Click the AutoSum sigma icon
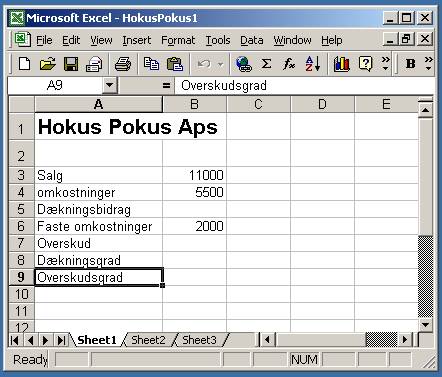The image size is (442, 377). pyautogui.click(x=266, y=63)
